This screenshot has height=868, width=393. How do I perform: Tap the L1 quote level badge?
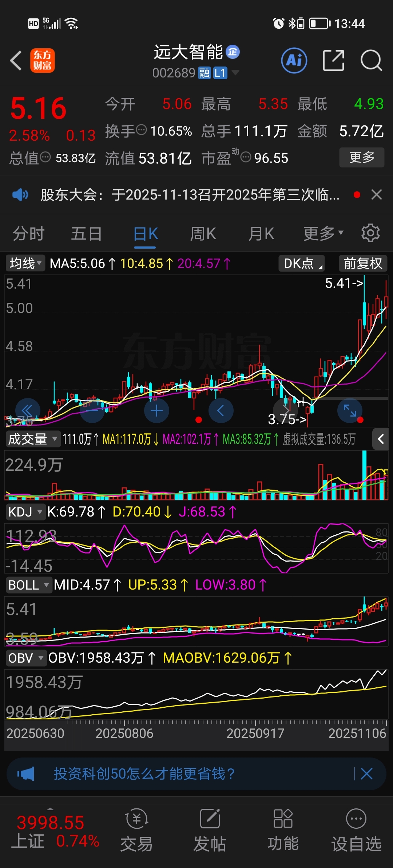[x=220, y=73]
